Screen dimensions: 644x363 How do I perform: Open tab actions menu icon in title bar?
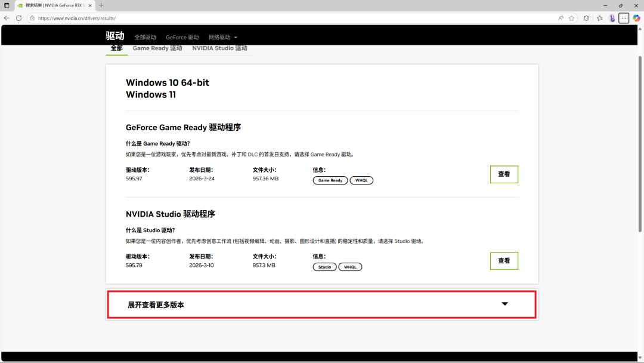tap(7, 5)
